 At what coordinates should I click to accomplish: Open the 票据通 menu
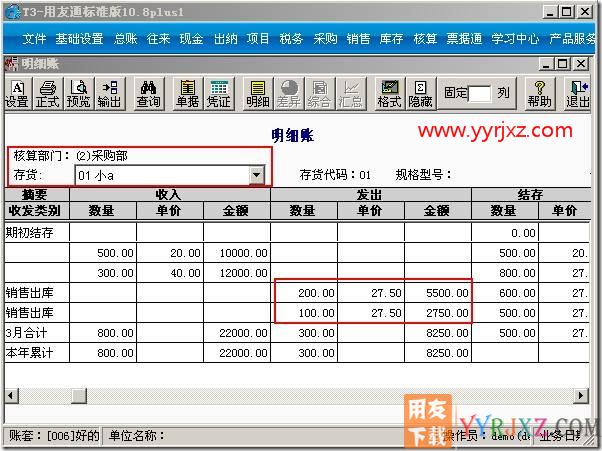coord(464,39)
